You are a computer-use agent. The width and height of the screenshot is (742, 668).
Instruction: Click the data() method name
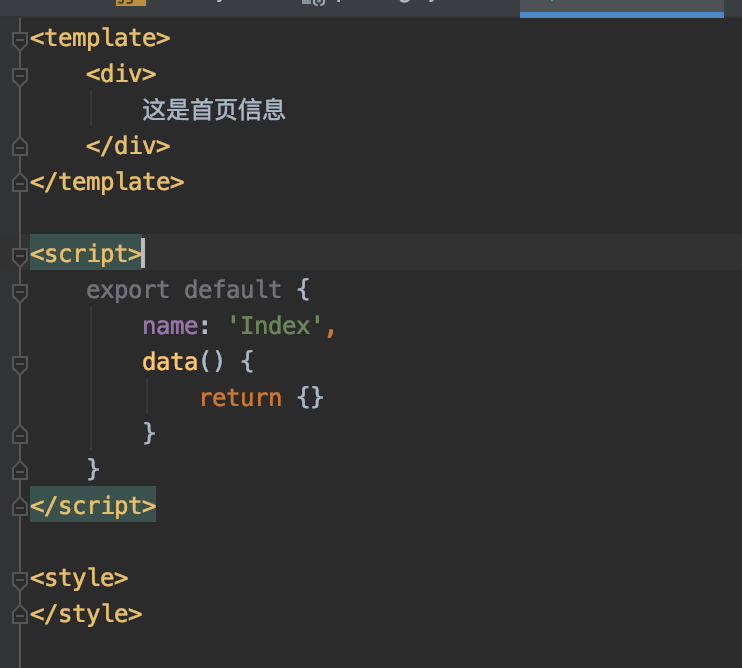point(170,362)
